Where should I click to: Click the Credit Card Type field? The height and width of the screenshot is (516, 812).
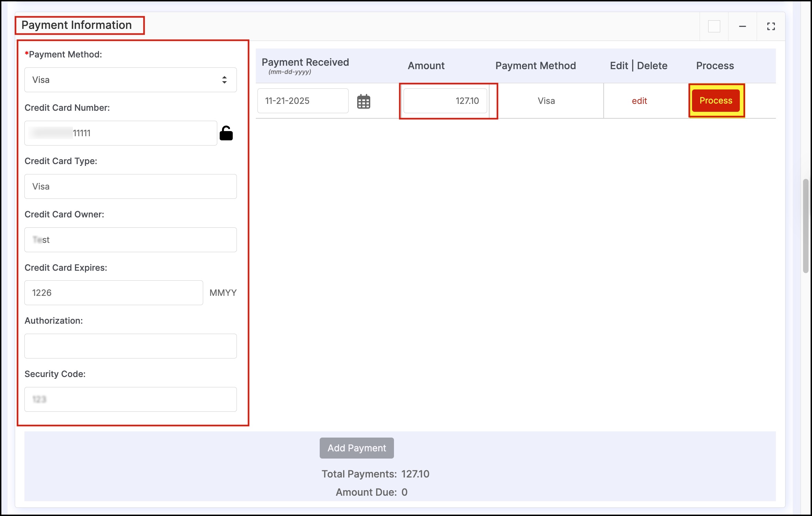[130, 186]
